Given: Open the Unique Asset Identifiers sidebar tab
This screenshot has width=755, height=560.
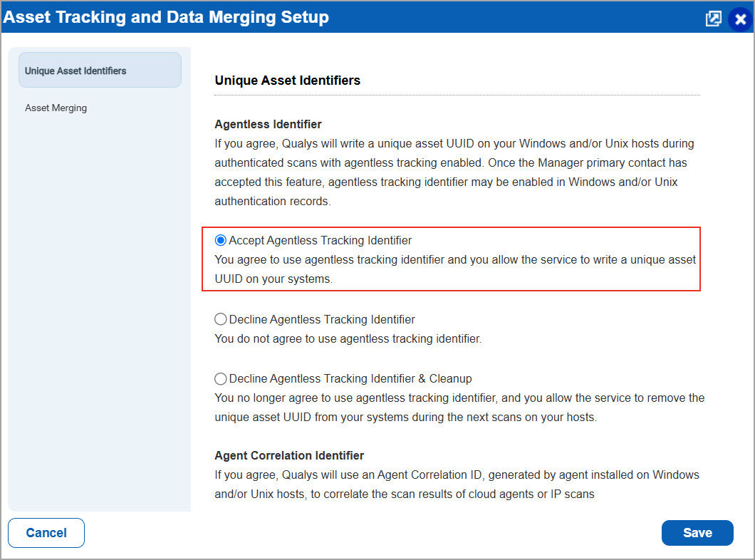Looking at the screenshot, I should click(x=100, y=71).
